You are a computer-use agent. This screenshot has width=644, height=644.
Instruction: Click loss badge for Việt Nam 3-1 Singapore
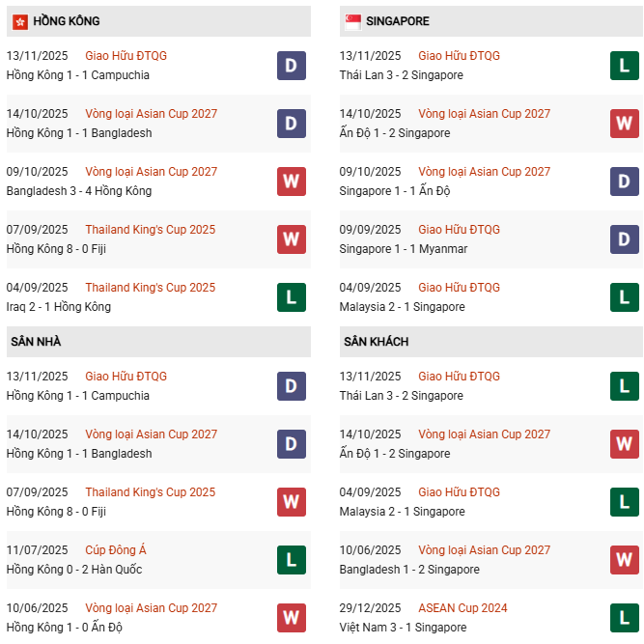click(624, 618)
